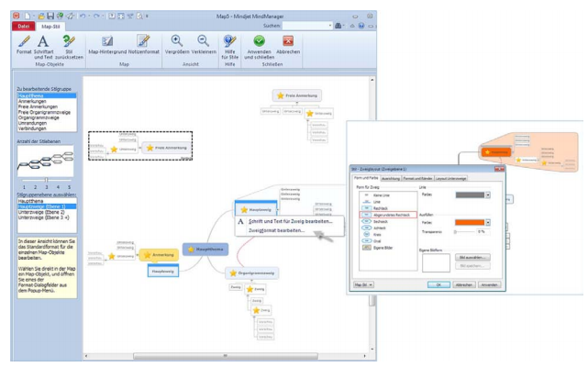588x367 pixels.
Task: Click the print preview icon in quick access
Action: click(x=139, y=16)
